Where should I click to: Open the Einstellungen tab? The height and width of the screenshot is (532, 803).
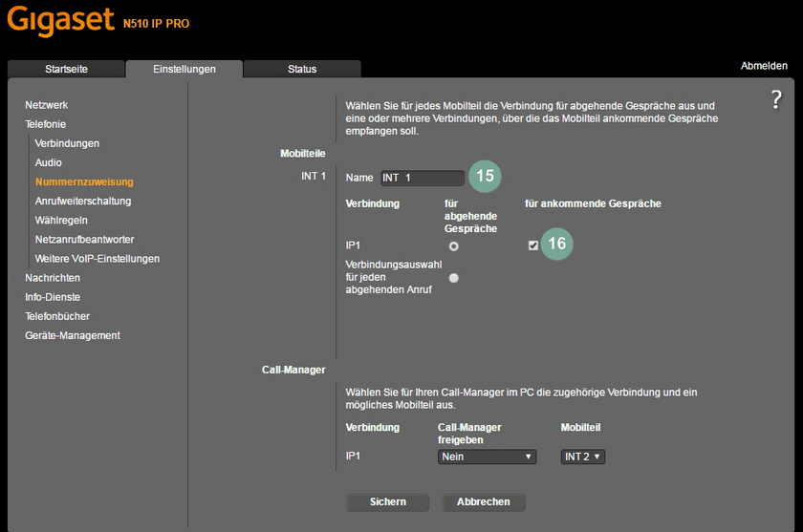click(x=184, y=69)
